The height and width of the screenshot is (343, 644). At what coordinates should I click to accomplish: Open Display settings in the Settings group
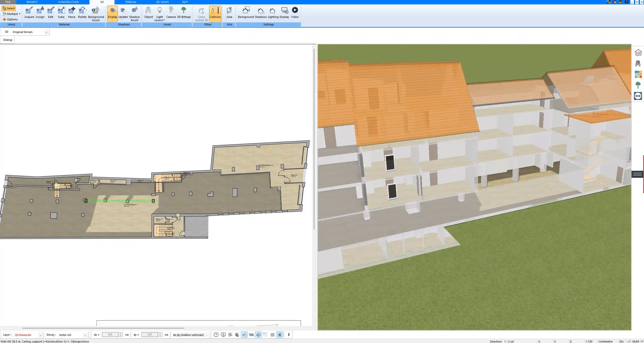284,13
